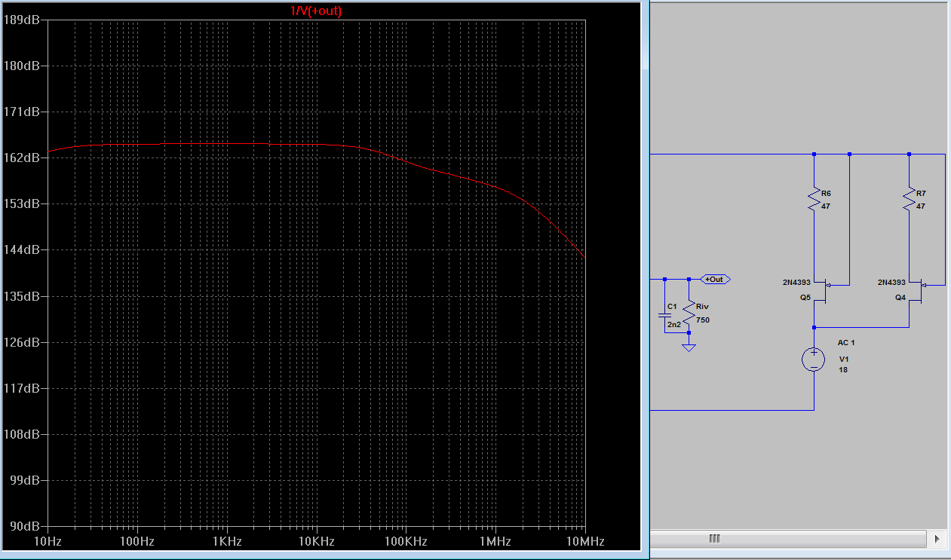Click the 99dB axis label
Image resolution: width=951 pixels, height=560 pixels.
point(25,480)
